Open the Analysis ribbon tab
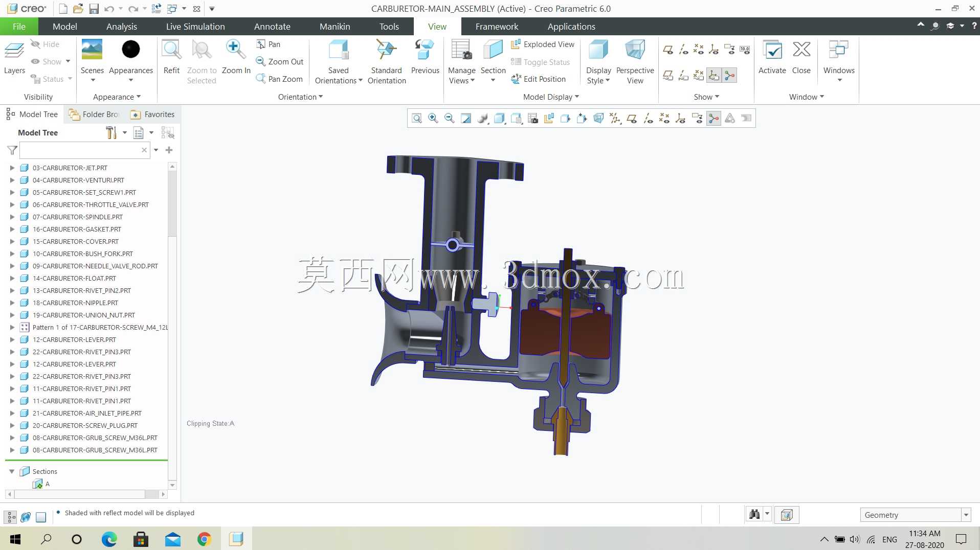This screenshot has width=980, height=550. (122, 27)
